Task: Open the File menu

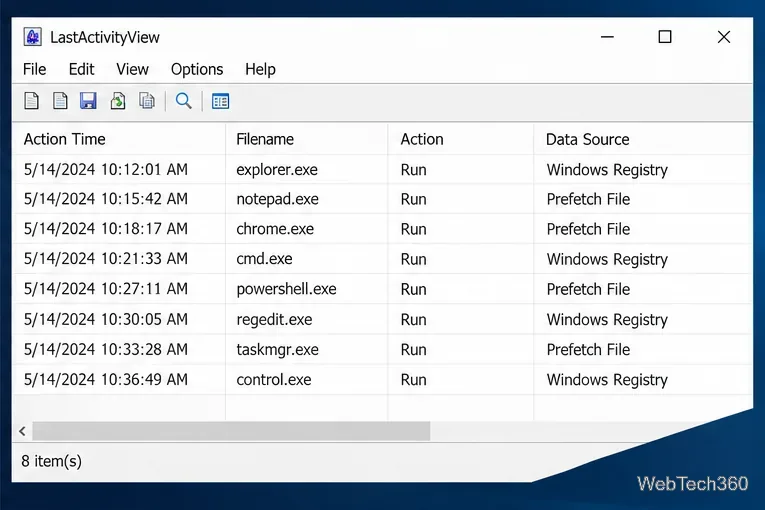Action: tap(35, 69)
